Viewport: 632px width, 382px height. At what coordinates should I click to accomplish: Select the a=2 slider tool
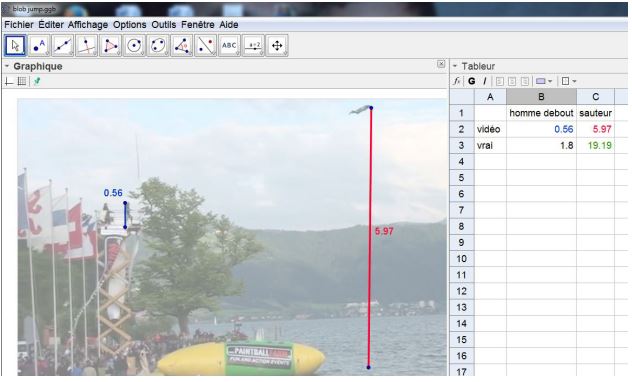253,46
